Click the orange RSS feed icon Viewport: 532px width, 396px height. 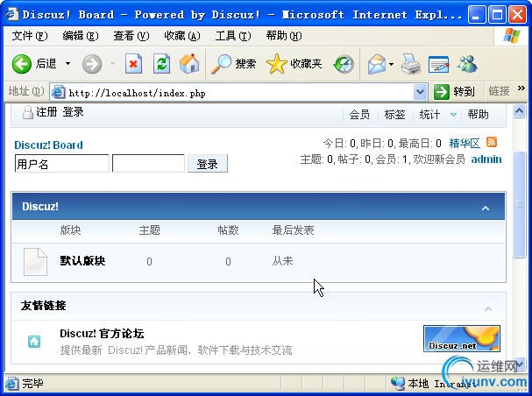(x=492, y=142)
